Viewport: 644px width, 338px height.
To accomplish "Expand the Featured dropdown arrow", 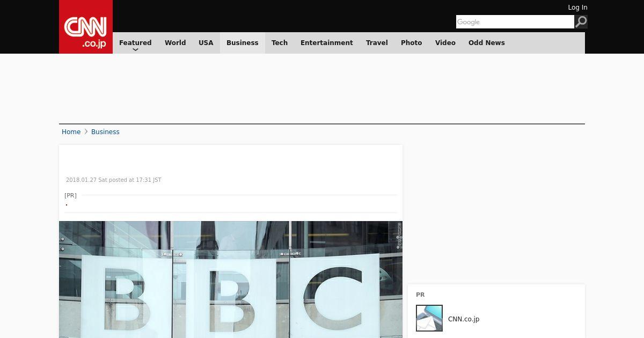I will pyautogui.click(x=135, y=49).
